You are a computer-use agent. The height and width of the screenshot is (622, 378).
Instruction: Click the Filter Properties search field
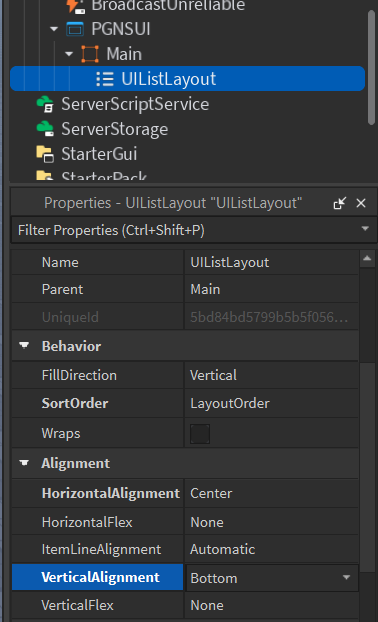pyautogui.click(x=186, y=230)
